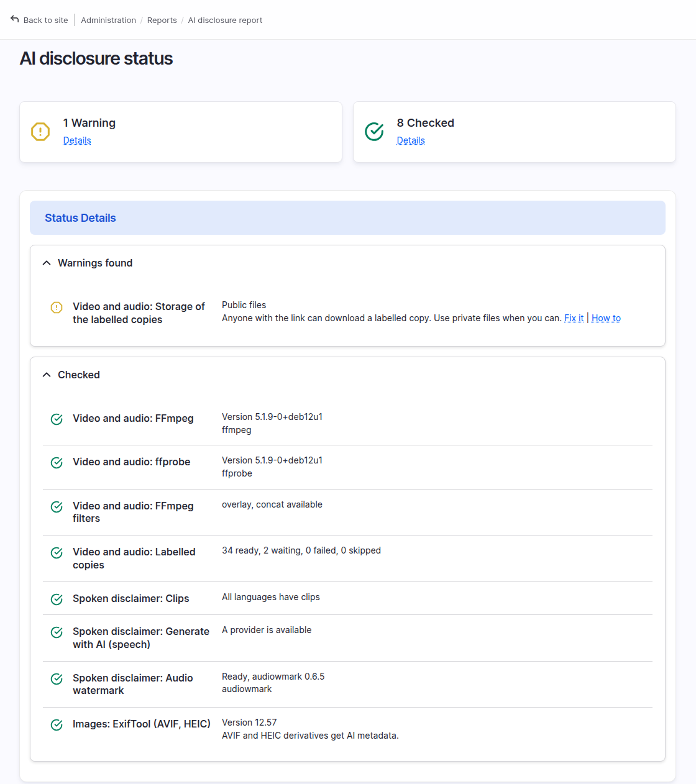Click green check icon beside Images: ExifTool
696x784 pixels.
(57, 724)
